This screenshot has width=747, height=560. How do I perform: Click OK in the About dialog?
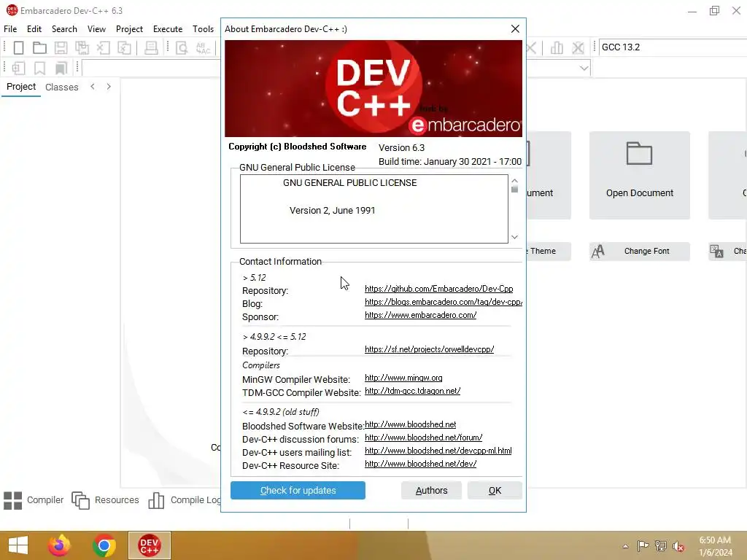495,491
